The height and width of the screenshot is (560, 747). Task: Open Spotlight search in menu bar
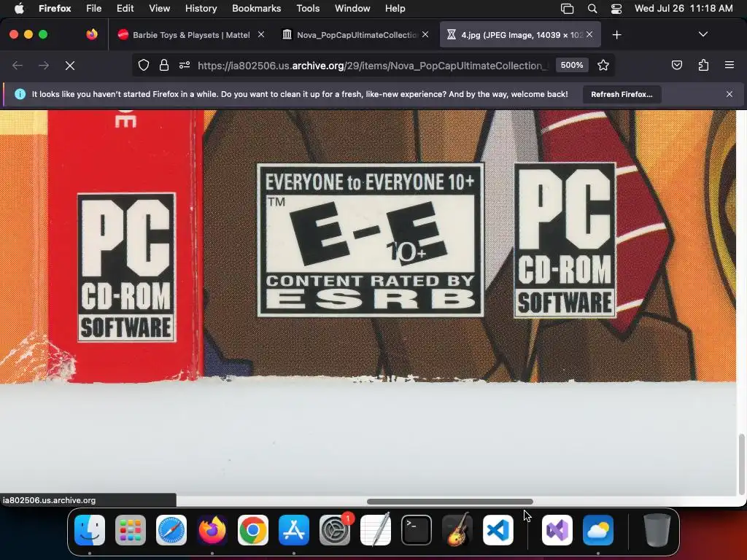pos(592,9)
